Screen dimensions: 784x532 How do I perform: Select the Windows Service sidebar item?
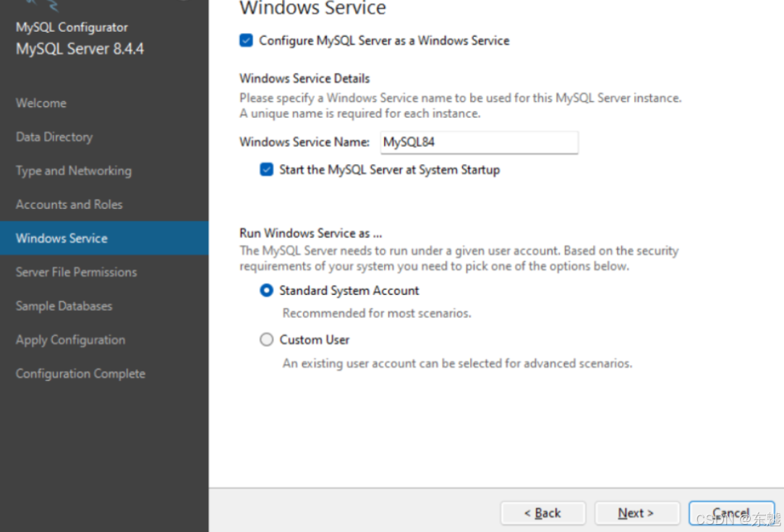(104, 239)
